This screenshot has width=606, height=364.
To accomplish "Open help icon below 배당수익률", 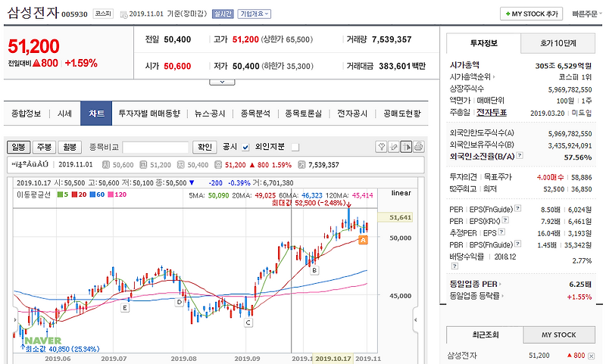I will coord(455,266).
